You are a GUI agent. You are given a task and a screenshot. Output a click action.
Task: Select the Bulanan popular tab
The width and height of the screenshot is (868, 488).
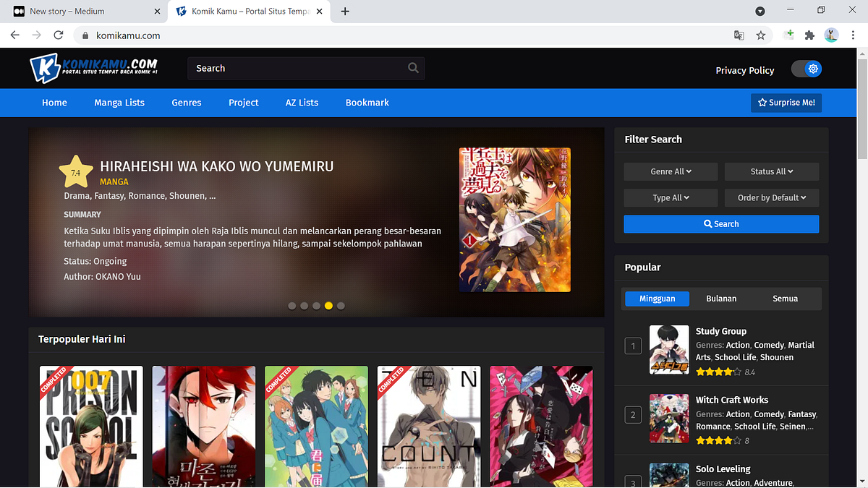[x=721, y=298]
